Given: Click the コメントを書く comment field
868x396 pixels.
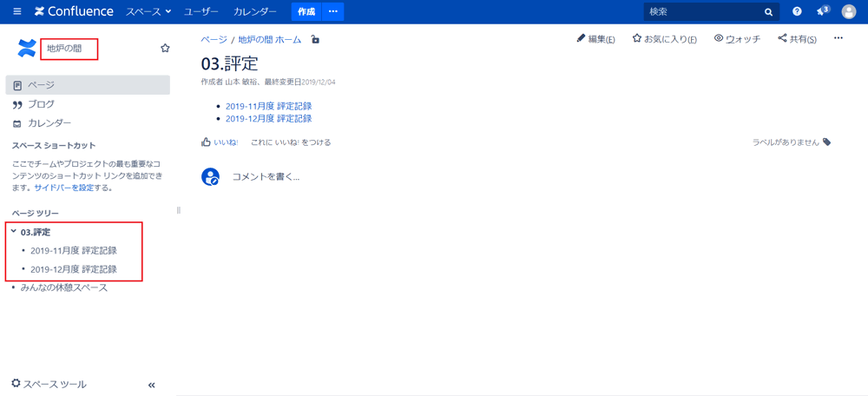Looking at the screenshot, I should (x=266, y=177).
